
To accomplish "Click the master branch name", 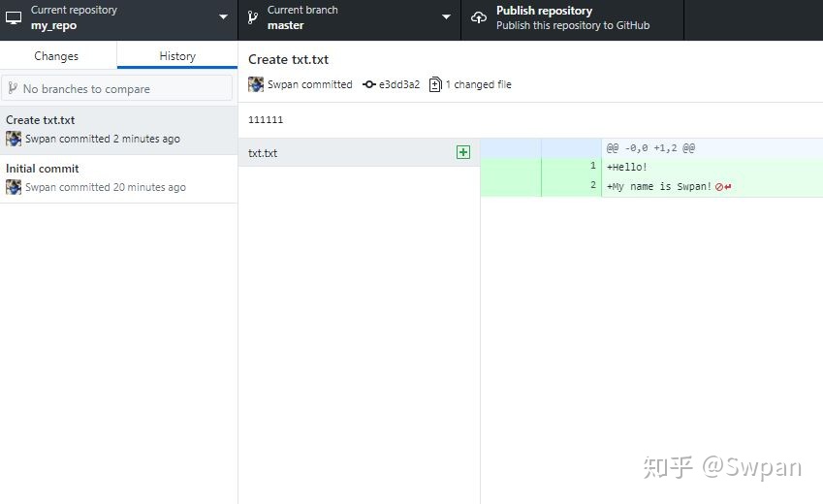I will point(286,25).
